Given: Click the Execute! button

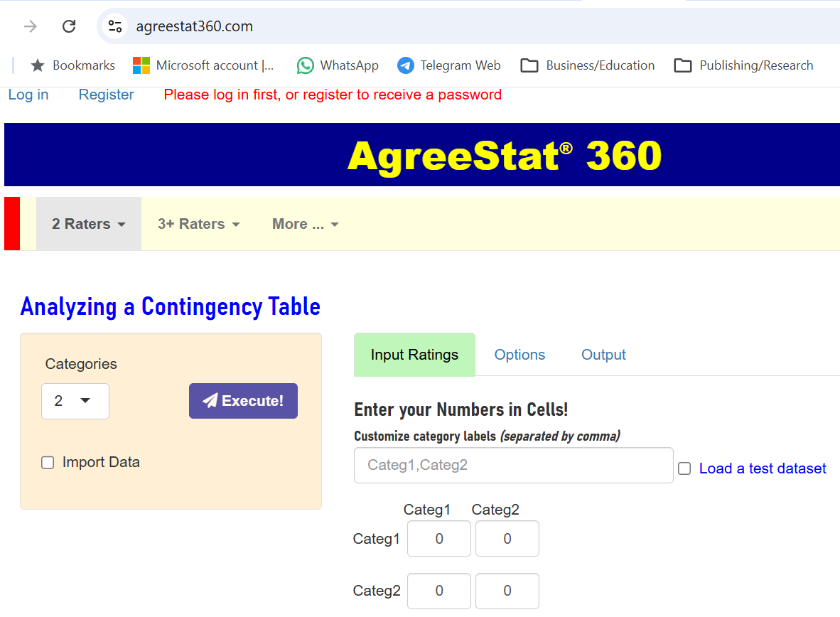Looking at the screenshot, I should (x=243, y=401).
